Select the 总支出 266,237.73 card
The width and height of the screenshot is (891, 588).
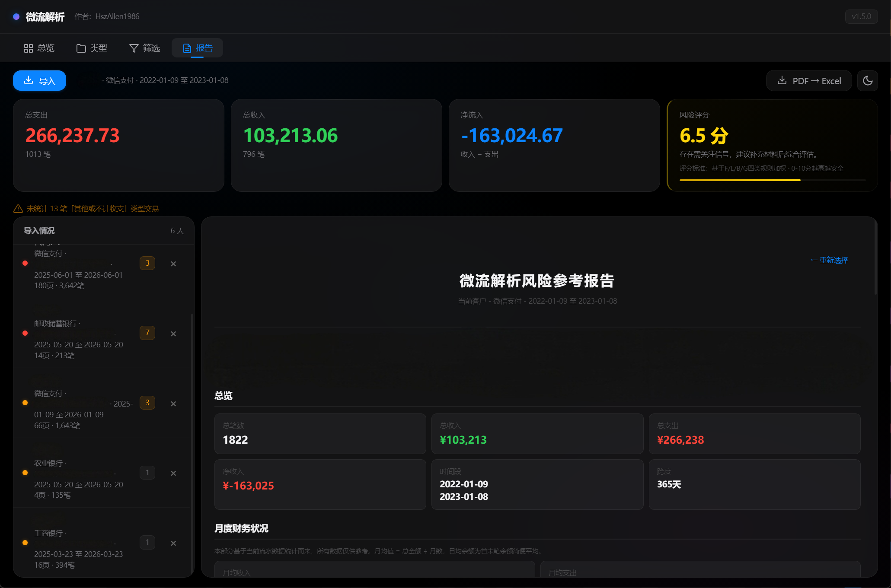(x=118, y=145)
